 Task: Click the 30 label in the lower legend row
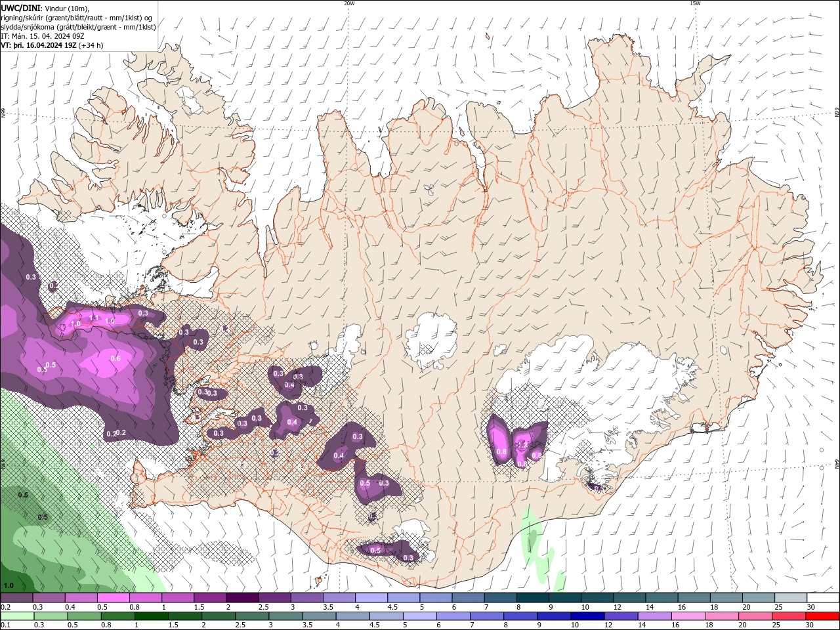811,625
